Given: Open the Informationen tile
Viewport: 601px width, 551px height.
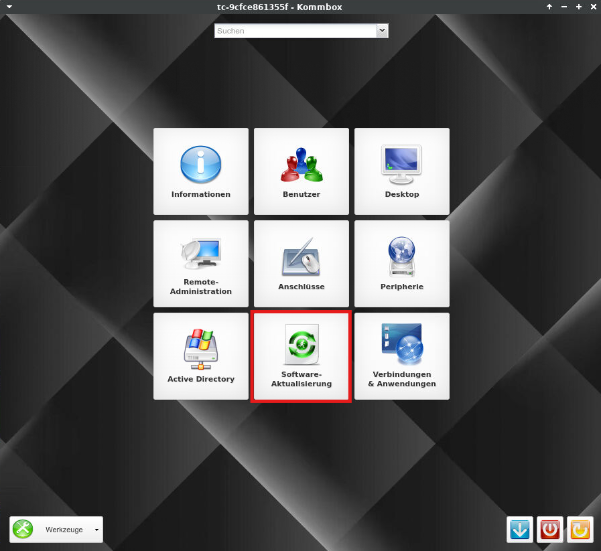Looking at the screenshot, I should click(x=201, y=171).
